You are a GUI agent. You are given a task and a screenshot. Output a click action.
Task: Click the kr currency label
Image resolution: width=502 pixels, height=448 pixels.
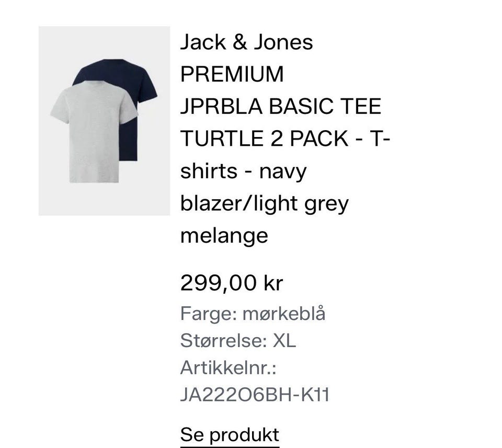[x=273, y=283]
